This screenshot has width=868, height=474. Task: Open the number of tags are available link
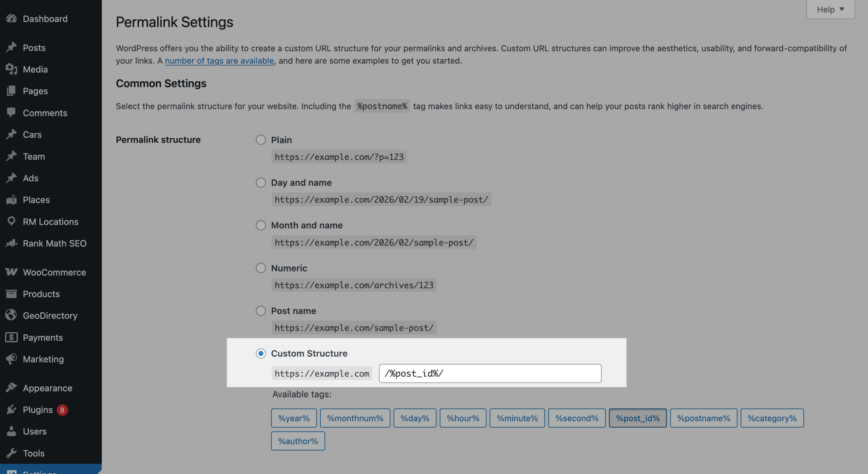(219, 61)
